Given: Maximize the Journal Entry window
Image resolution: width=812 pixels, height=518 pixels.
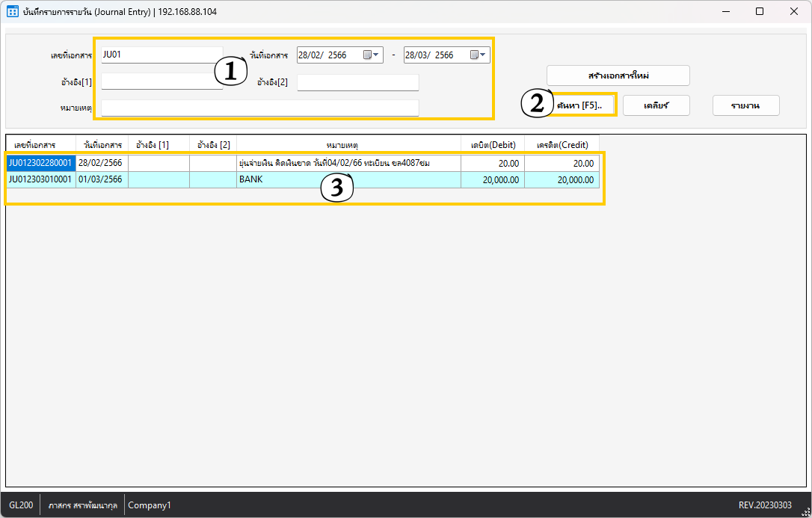Looking at the screenshot, I should [x=760, y=12].
